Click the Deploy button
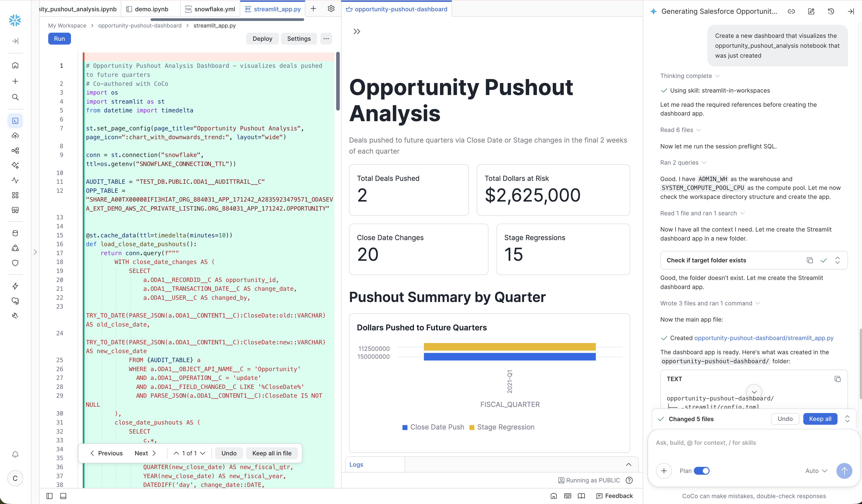 [262, 39]
